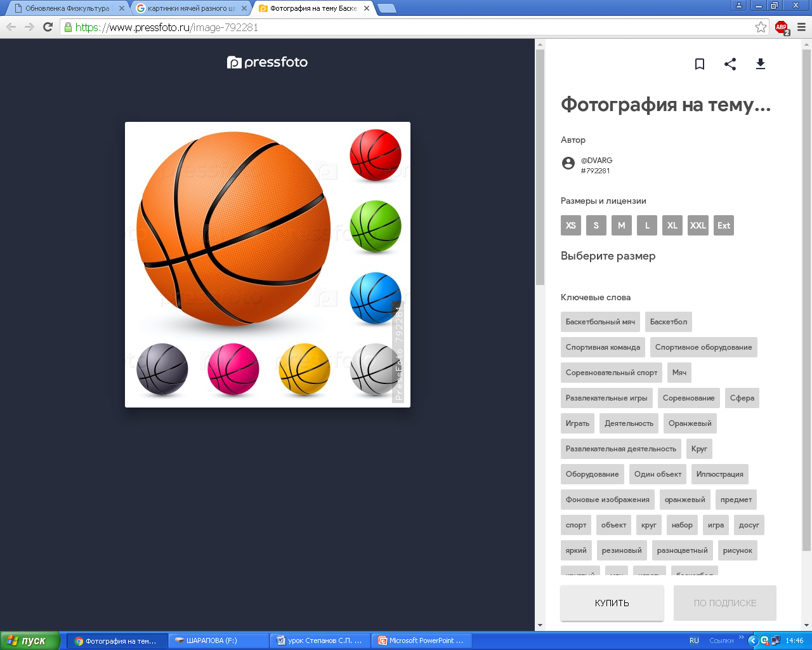Viewport: 812px width, 650px height.
Task: Click the 'Один объект' keyword tag
Action: click(658, 474)
